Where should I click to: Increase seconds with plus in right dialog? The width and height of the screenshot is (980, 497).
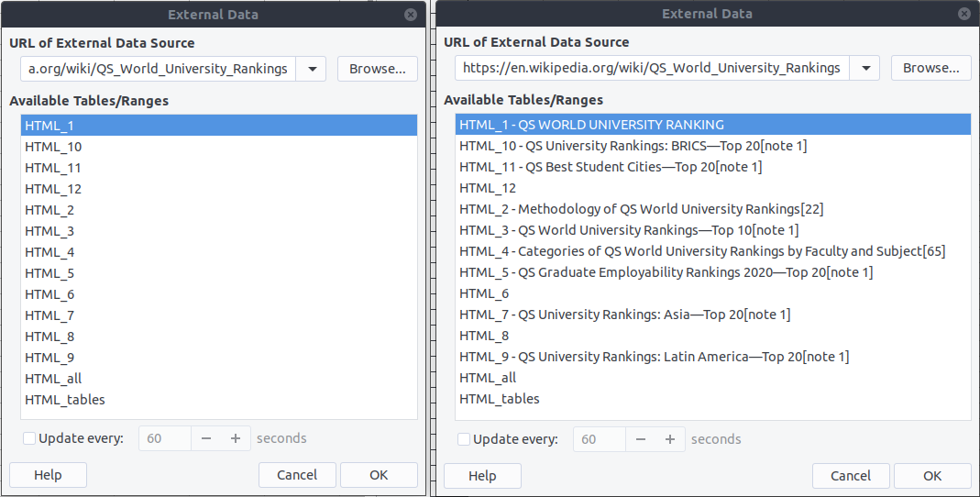click(670, 439)
